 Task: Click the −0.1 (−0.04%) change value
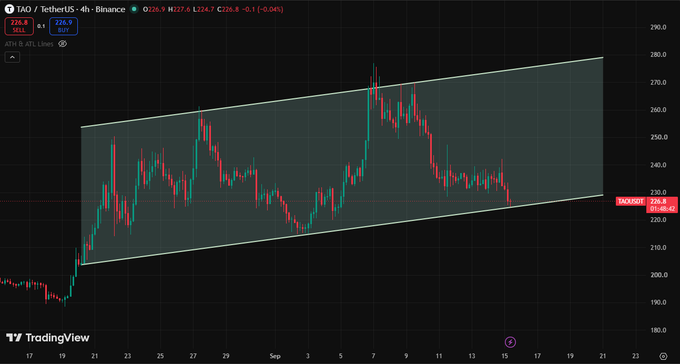point(262,9)
